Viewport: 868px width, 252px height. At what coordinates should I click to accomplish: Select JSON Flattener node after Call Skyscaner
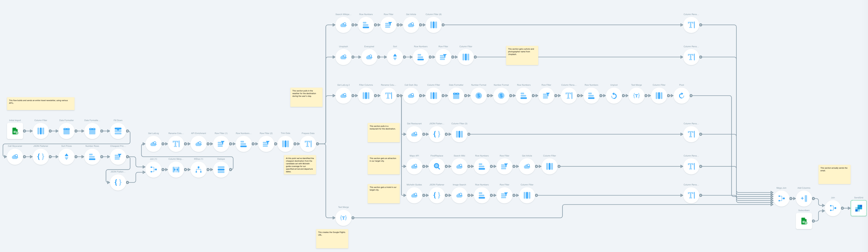coord(41,157)
